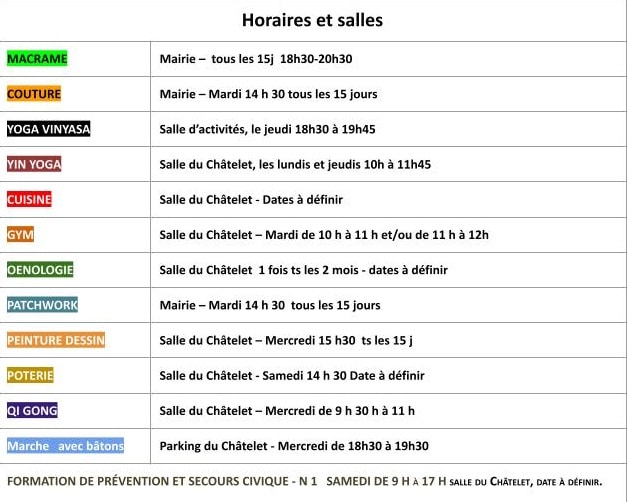Click the green MACRAME label
The height and width of the screenshot is (502, 627).
[x=37, y=59]
